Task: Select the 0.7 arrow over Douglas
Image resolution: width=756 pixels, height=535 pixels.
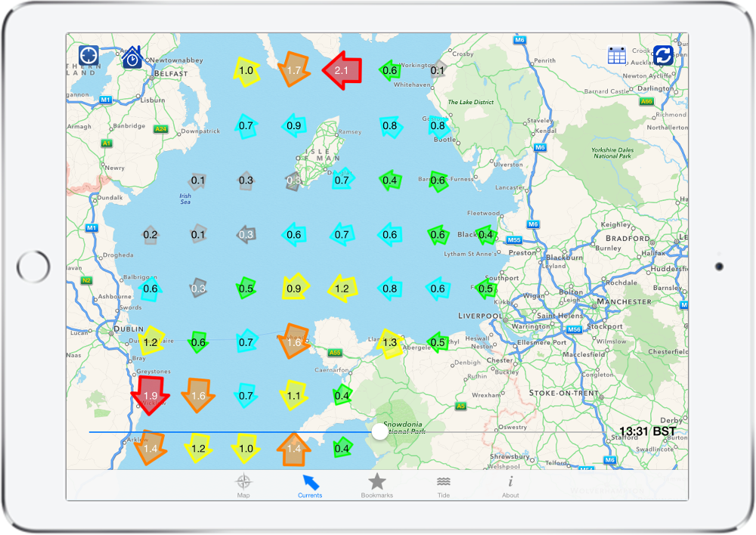Action: click(x=342, y=181)
